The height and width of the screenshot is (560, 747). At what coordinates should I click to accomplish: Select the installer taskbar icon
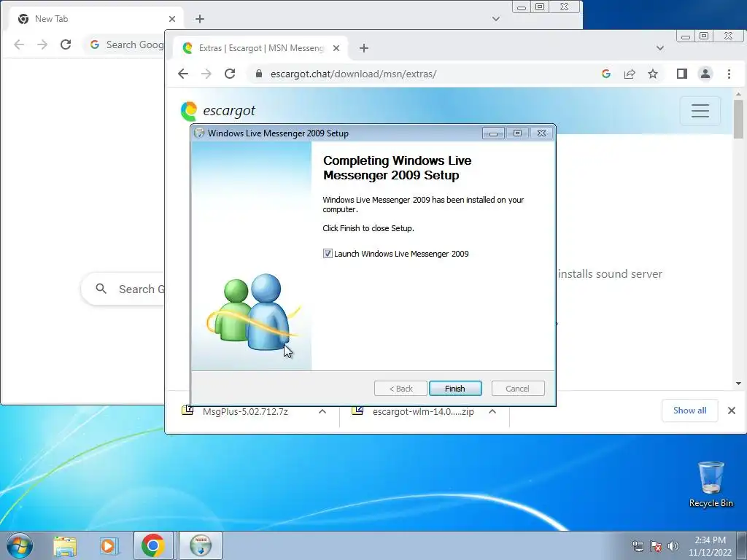201,545
